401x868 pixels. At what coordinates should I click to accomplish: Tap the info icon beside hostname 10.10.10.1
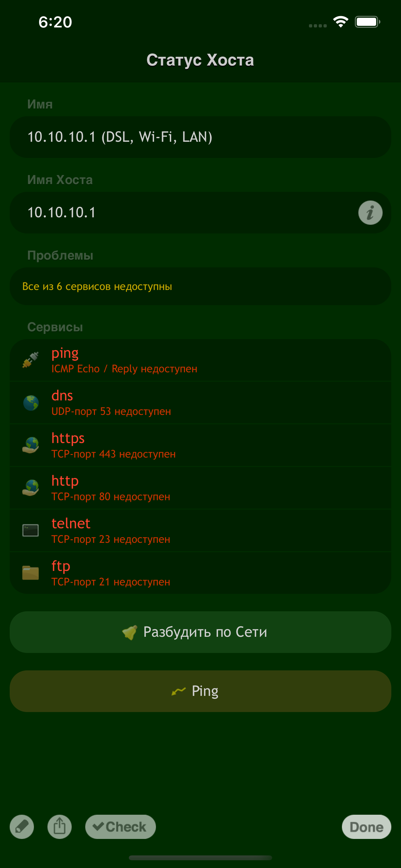370,212
